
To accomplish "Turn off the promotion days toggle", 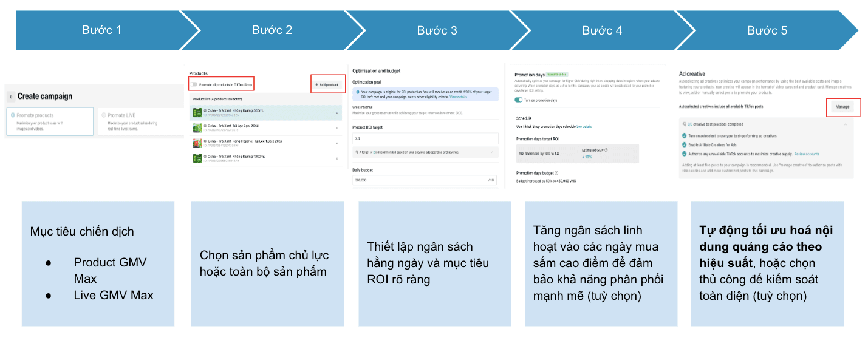I will (519, 100).
